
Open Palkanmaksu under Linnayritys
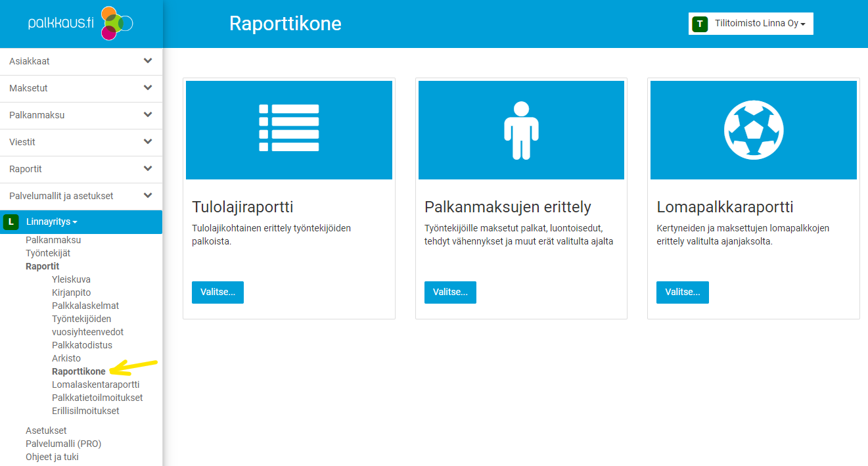(53, 240)
